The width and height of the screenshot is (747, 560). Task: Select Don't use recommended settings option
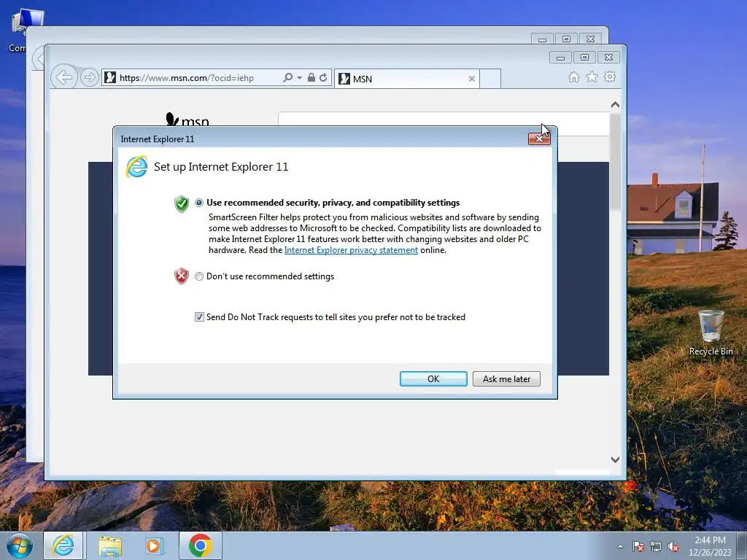click(x=199, y=276)
